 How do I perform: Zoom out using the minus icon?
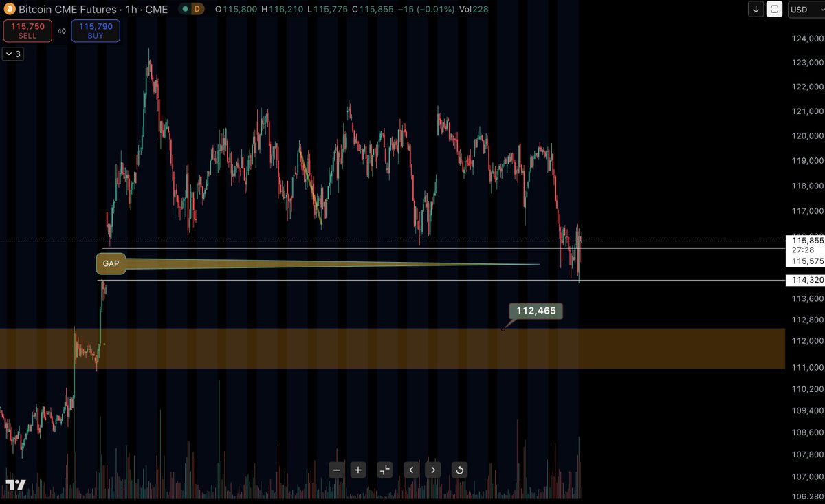pos(336,470)
